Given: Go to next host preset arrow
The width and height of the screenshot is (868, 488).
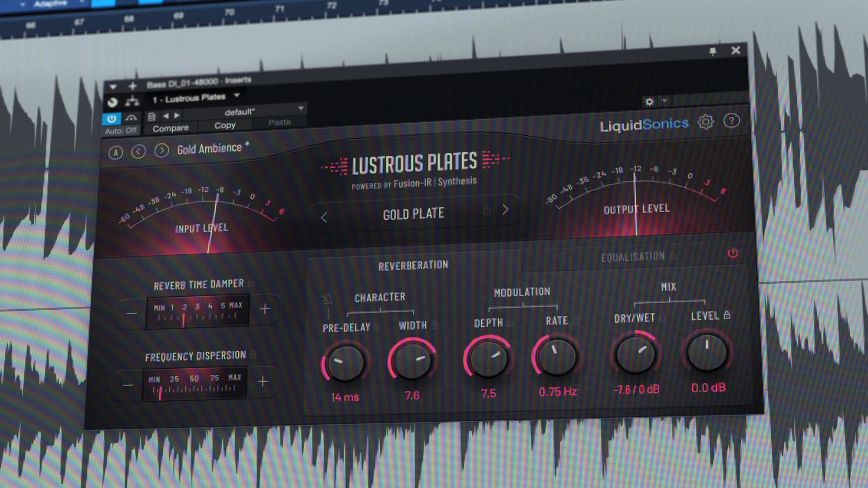Looking at the screenshot, I should click(x=177, y=115).
